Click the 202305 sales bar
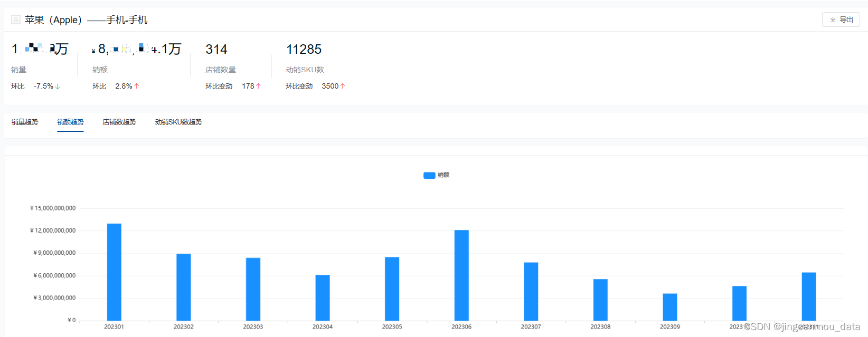 (x=392, y=289)
